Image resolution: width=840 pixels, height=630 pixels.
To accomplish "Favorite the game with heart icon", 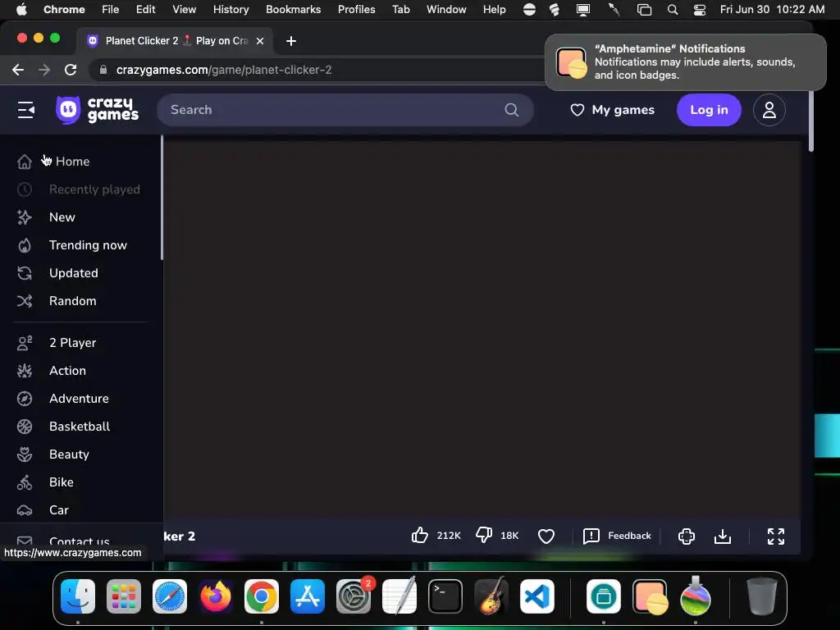I will tap(546, 536).
